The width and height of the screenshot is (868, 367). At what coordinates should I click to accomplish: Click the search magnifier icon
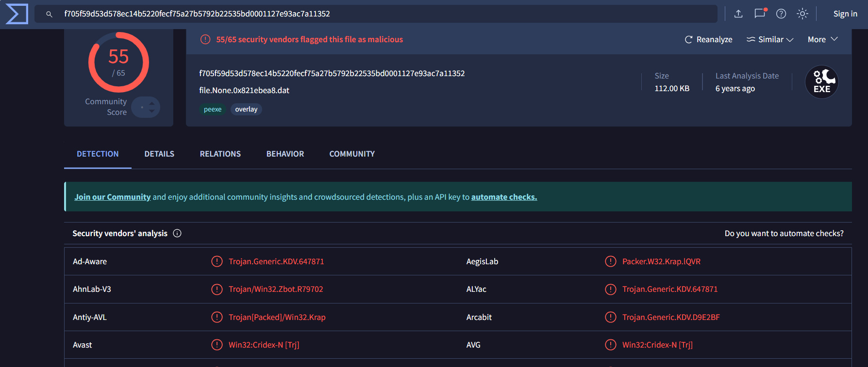(49, 14)
